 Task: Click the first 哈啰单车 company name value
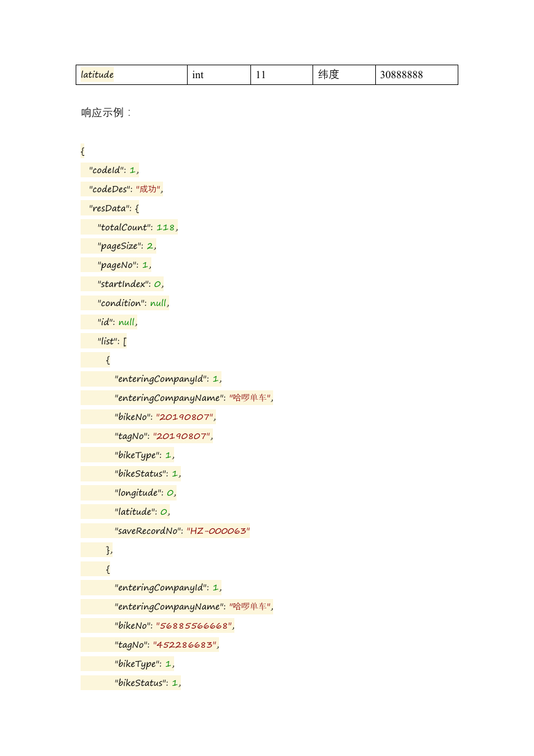coord(250,398)
